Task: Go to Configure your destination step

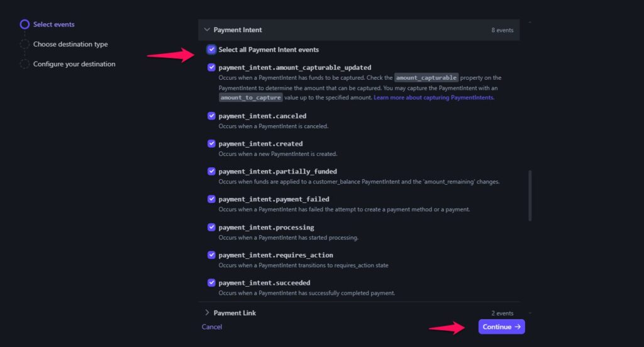Action: [x=74, y=64]
